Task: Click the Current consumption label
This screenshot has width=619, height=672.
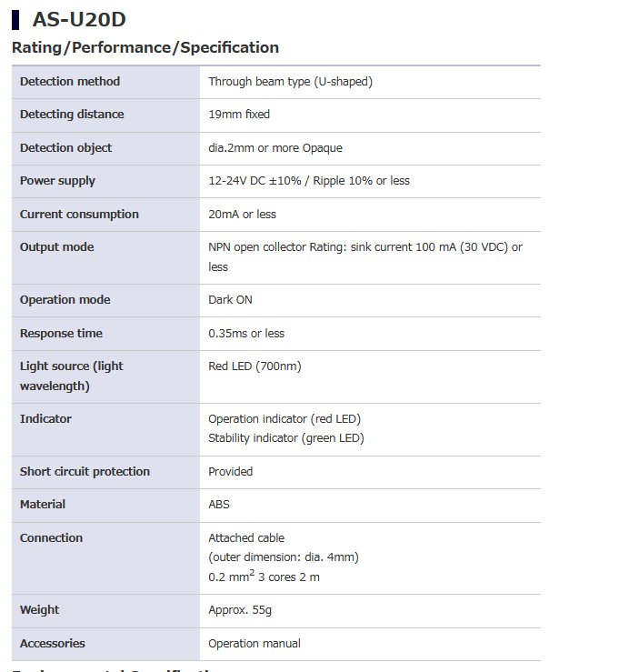Action: click(x=79, y=215)
